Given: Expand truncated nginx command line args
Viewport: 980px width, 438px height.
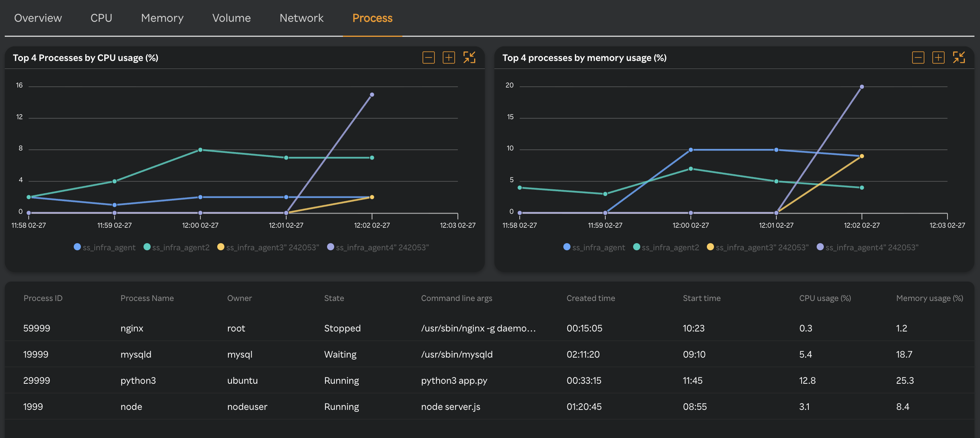Looking at the screenshot, I should point(478,328).
